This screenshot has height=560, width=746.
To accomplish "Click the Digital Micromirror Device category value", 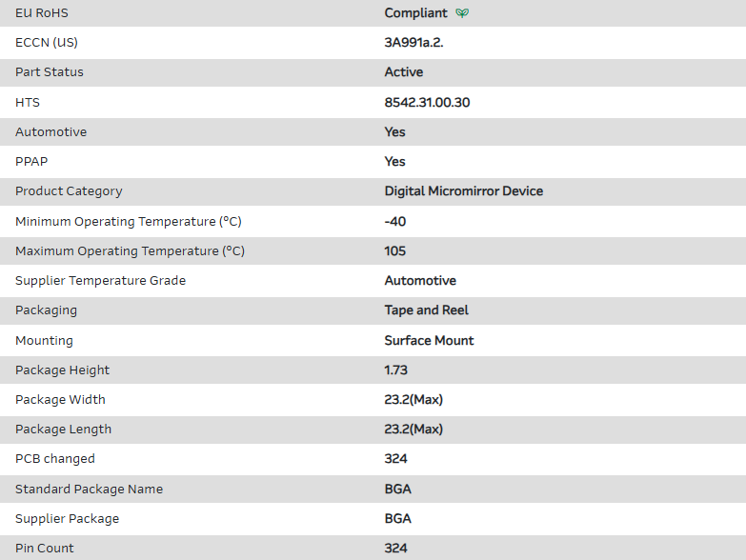I will 463,191.
